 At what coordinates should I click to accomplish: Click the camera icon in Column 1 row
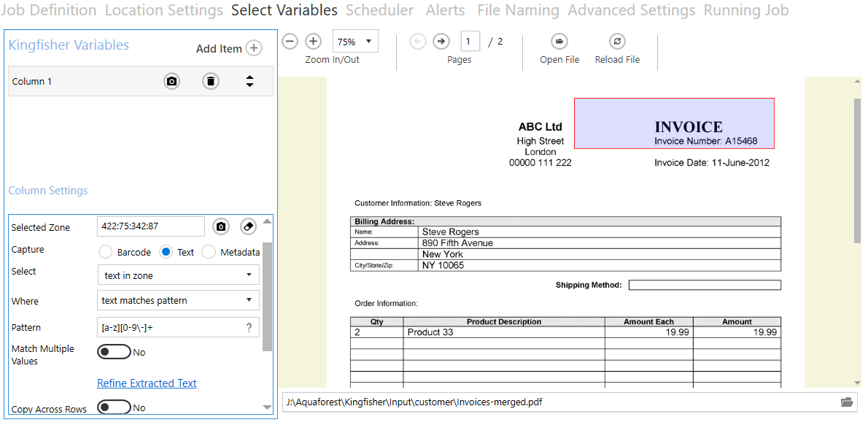[171, 81]
